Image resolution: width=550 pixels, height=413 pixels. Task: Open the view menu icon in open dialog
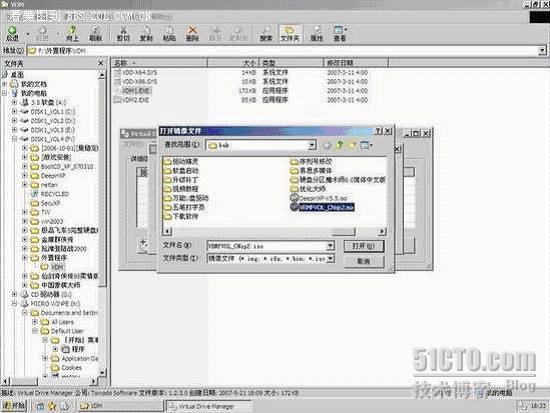366,145
